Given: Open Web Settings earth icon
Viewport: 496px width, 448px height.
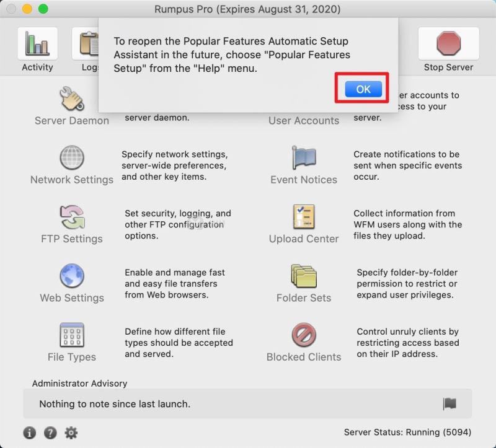Looking at the screenshot, I should [72, 276].
